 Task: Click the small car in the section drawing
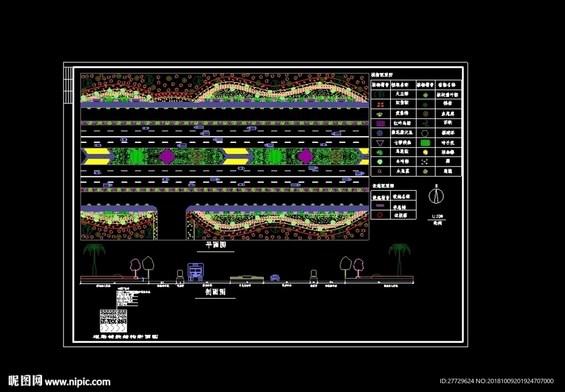(275, 277)
